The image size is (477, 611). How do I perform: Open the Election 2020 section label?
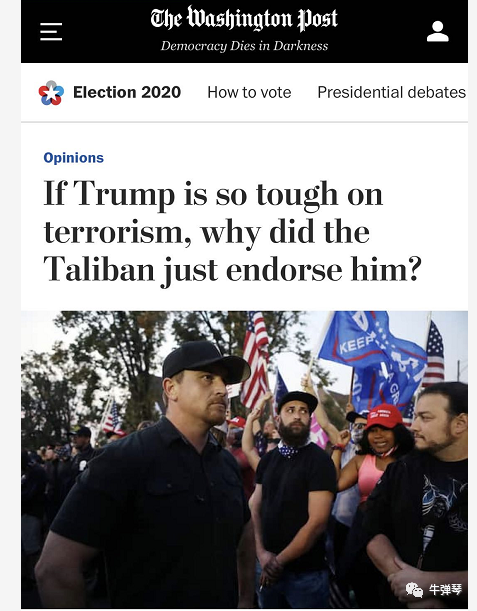tap(127, 92)
